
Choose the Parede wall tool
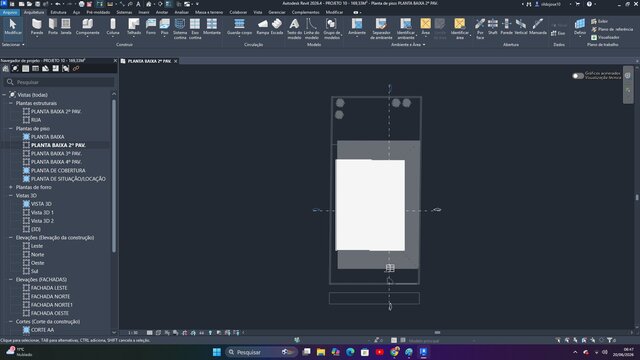click(37, 27)
